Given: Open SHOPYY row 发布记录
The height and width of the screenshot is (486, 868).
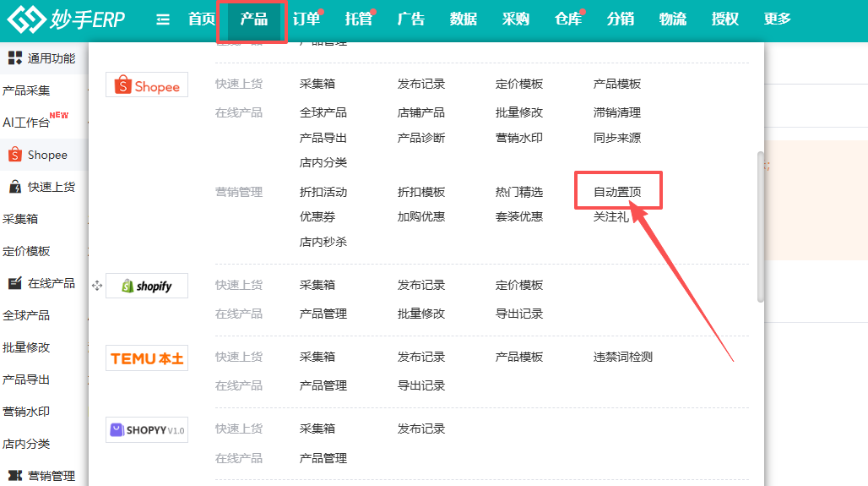Looking at the screenshot, I should [x=421, y=429].
